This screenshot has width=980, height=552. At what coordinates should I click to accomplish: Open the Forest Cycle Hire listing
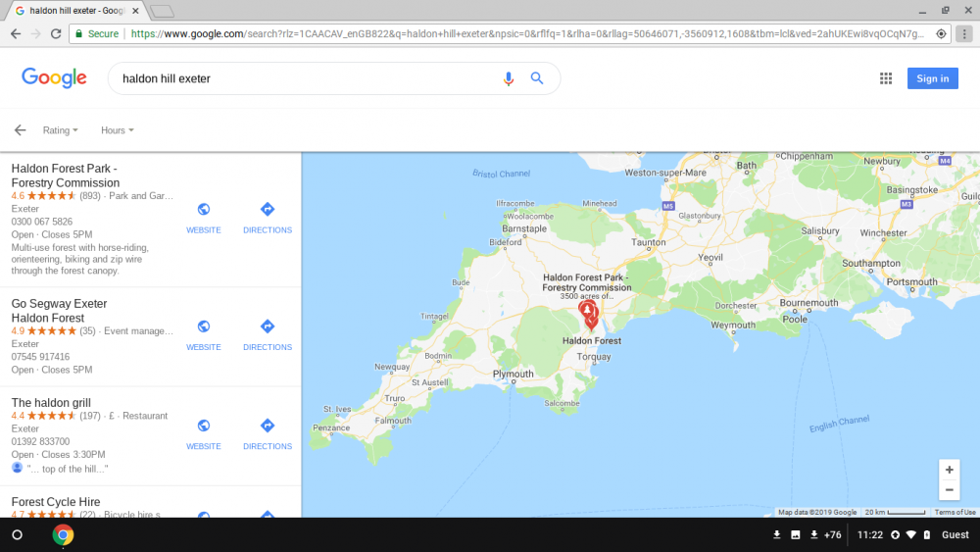point(56,501)
